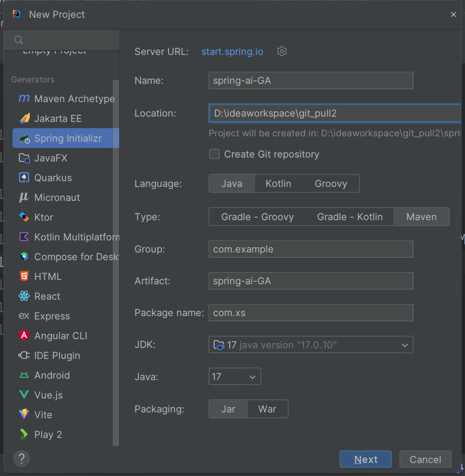Choose Gradle - Groovy build type
The width and height of the screenshot is (465, 476).
[257, 217]
